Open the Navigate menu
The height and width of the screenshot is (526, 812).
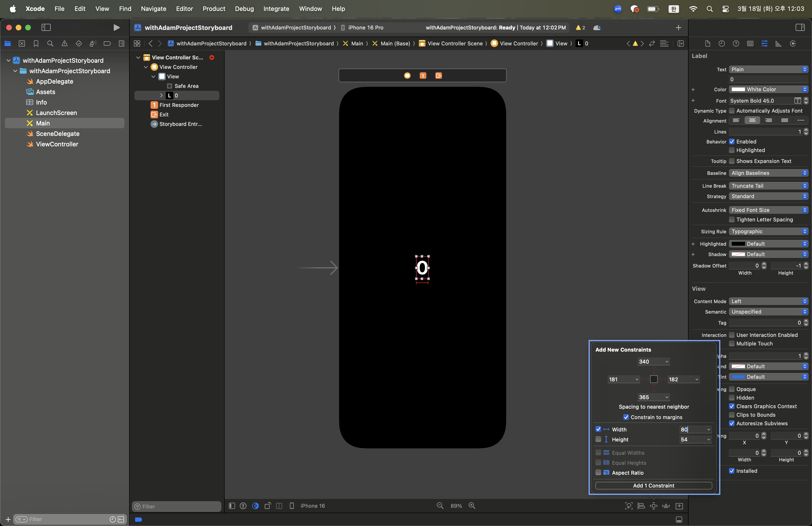(x=153, y=9)
